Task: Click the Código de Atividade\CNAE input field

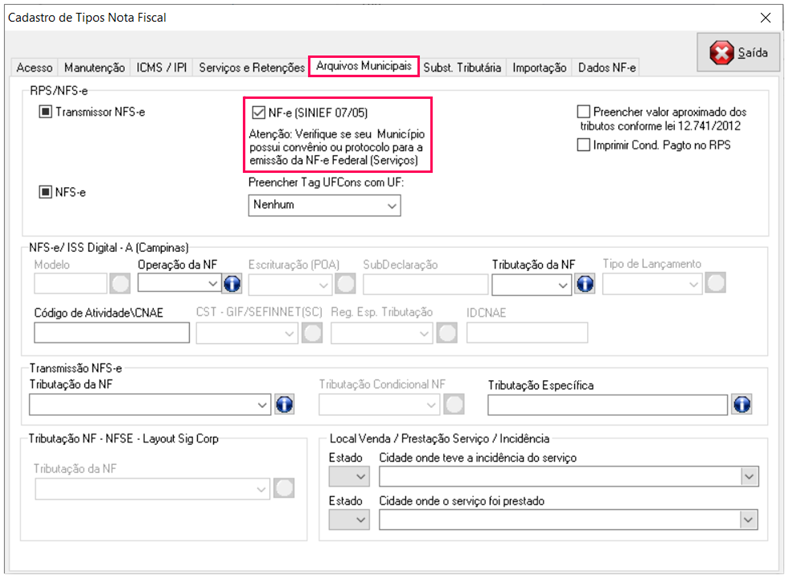Action: tap(111, 333)
